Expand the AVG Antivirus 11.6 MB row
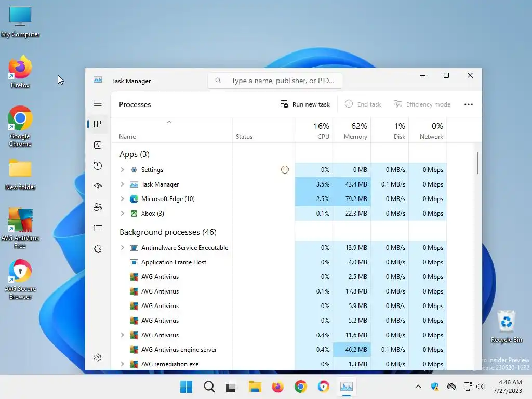532x399 pixels. [122, 335]
